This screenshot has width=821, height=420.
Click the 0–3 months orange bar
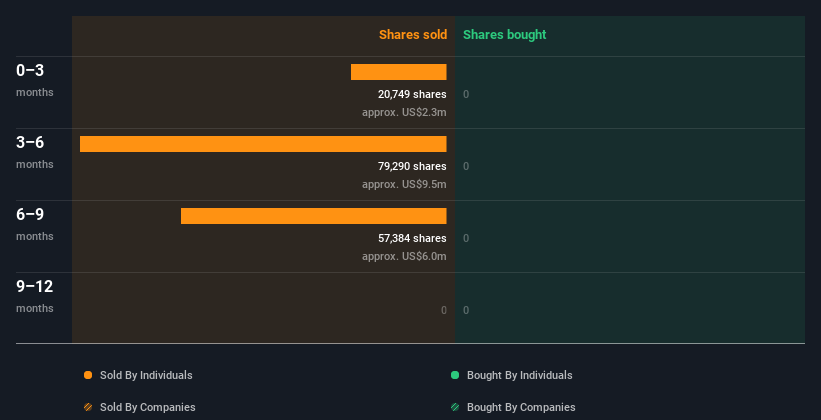tap(398, 72)
